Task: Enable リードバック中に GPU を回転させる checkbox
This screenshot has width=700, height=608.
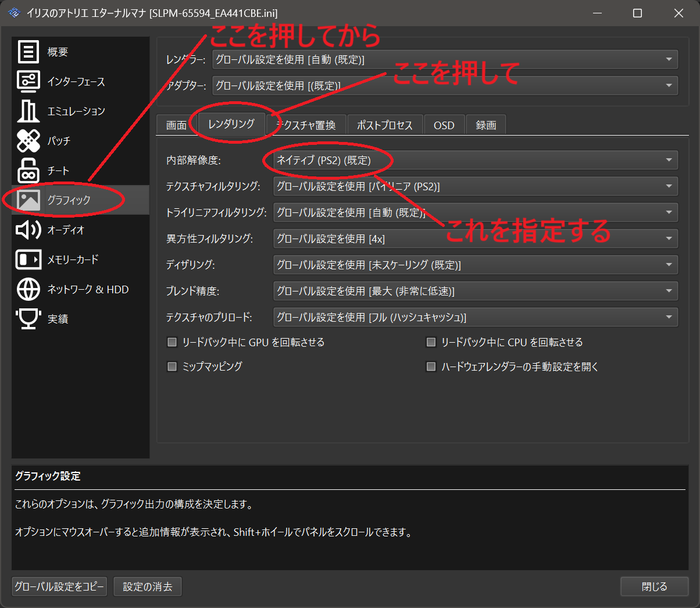Action: [172, 342]
